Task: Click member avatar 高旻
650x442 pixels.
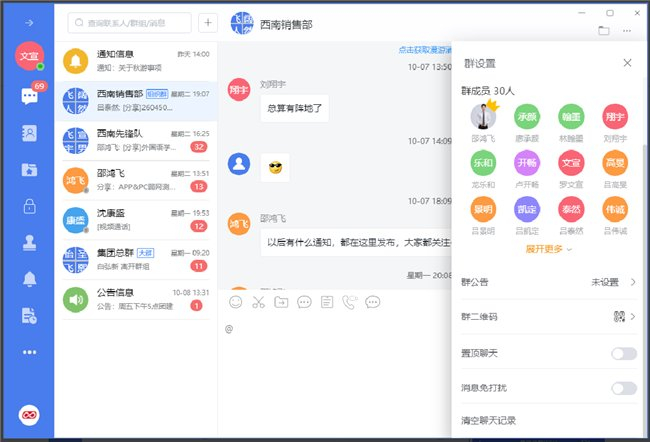Action: click(x=615, y=163)
